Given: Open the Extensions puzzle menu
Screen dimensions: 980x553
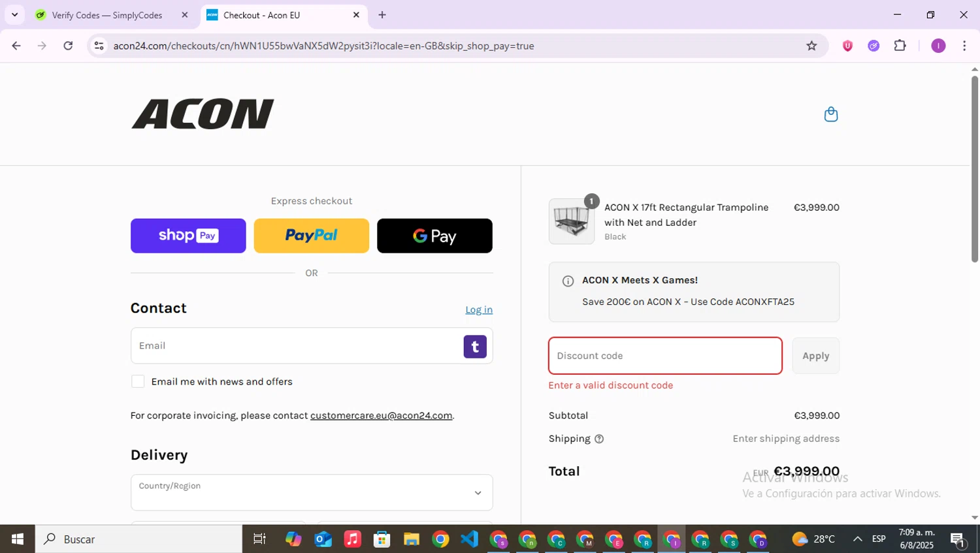Looking at the screenshot, I should pyautogui.click(x=900, y=46).
